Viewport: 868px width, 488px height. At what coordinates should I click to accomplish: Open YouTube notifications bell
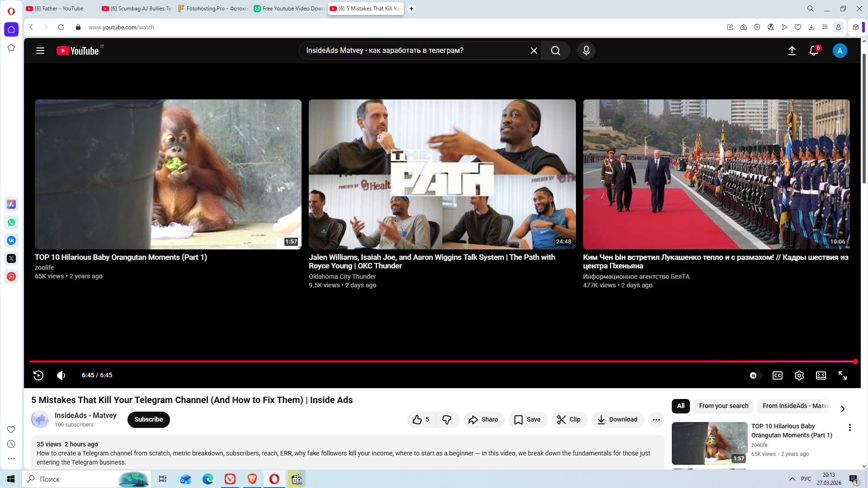point(813,51)
